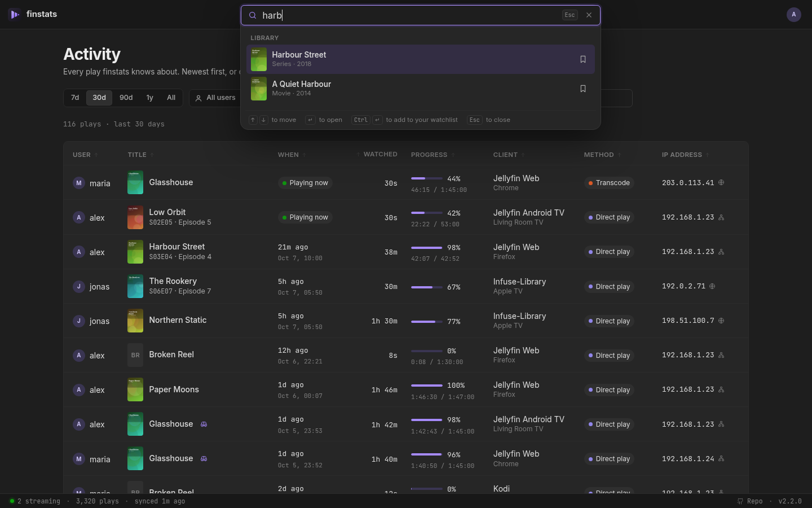
Task: Sort table by WHEN column
Action: point(292,155)
